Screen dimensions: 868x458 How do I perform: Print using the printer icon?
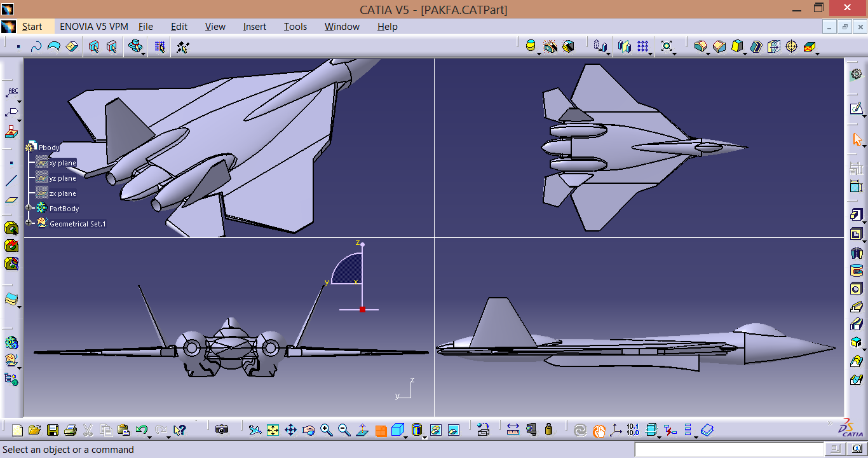click(71, 430)
